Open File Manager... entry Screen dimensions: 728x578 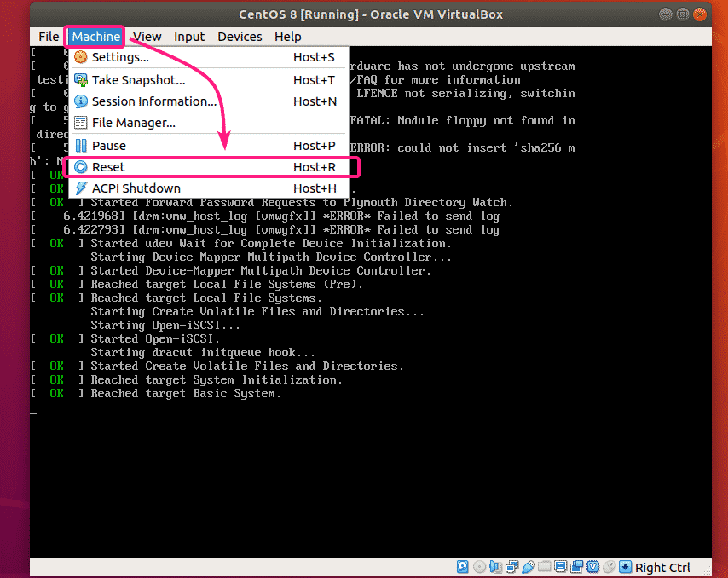click(209, 123)
